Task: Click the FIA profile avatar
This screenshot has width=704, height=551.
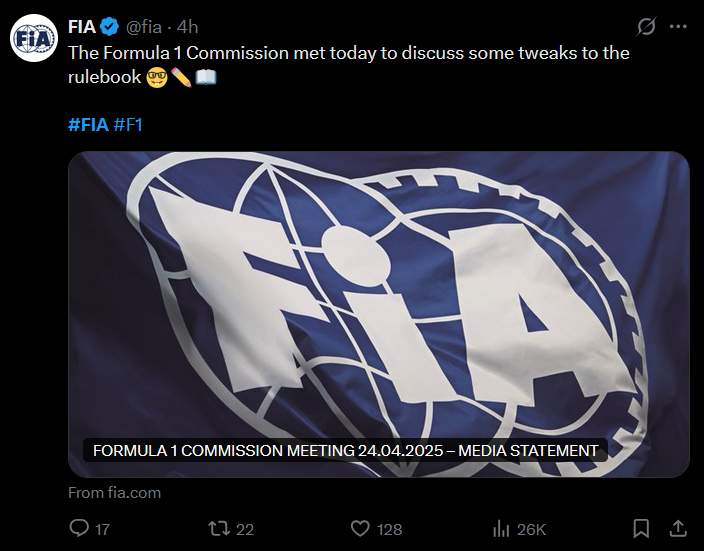Action: point(33,39)
